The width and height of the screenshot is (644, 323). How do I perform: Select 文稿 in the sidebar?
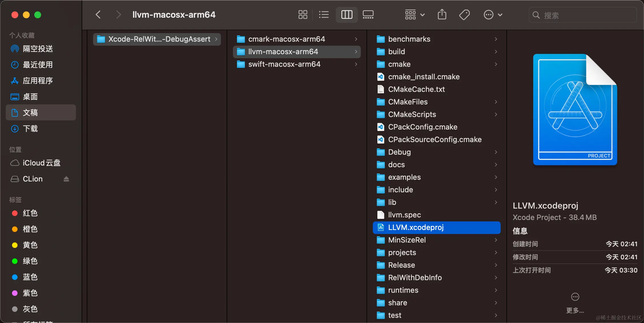(x=41, y=112)
